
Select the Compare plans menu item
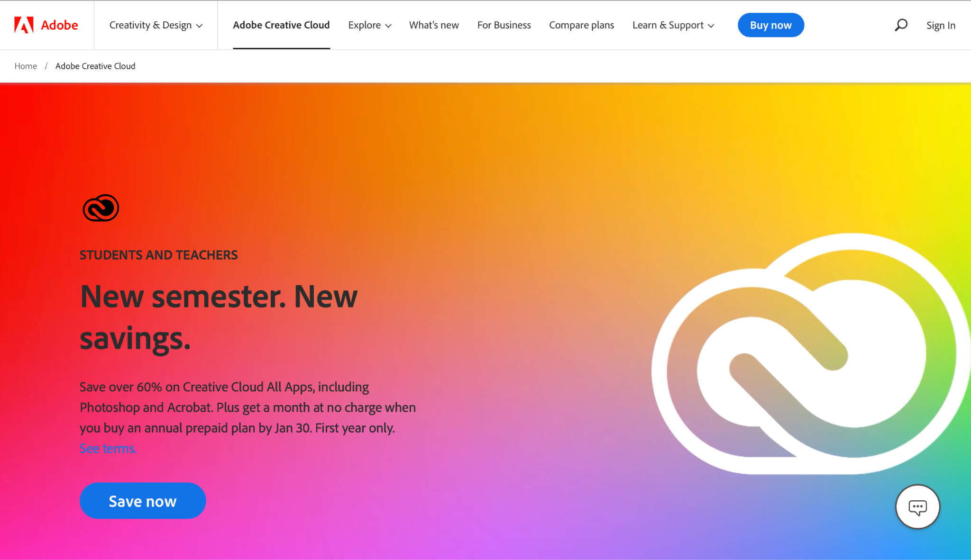pyautogui.click(x=582, y=25)
